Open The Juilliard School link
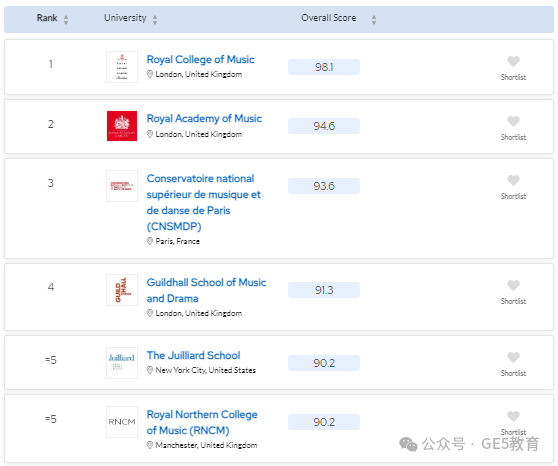The image size is (558, 466). [193, 355]
